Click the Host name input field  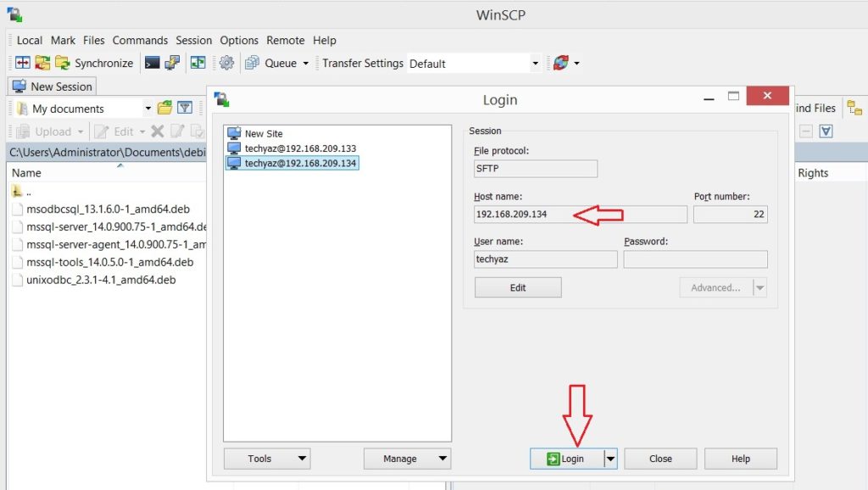[x=580, y=214]
